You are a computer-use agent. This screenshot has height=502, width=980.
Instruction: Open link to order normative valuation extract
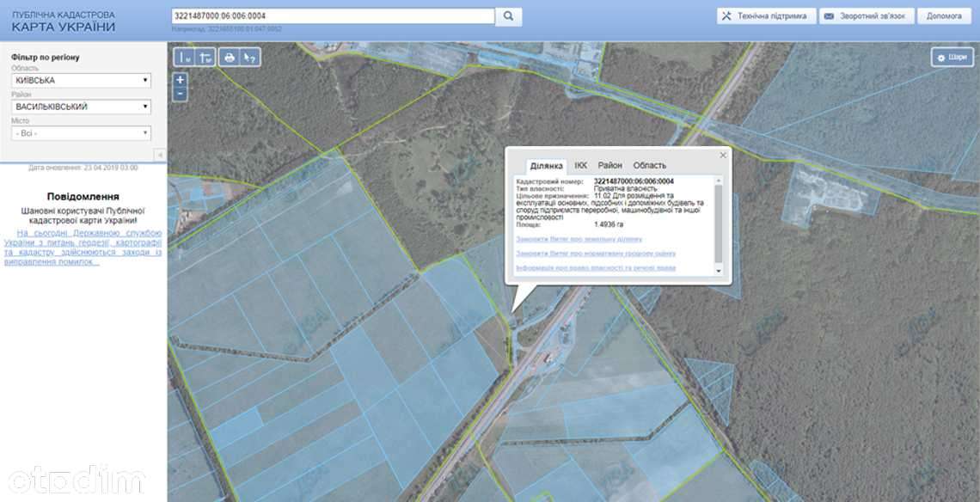[596, 254]
